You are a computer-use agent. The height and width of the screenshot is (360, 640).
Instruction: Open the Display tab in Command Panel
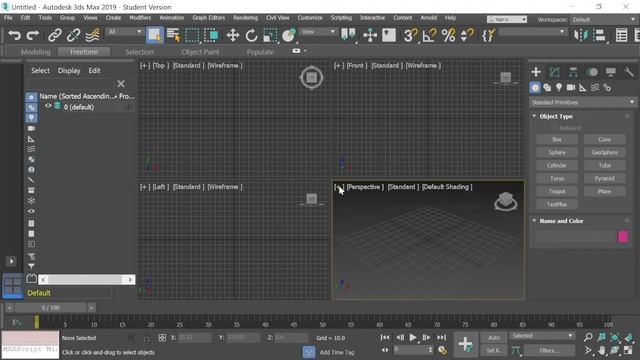[x=611, y=72]
